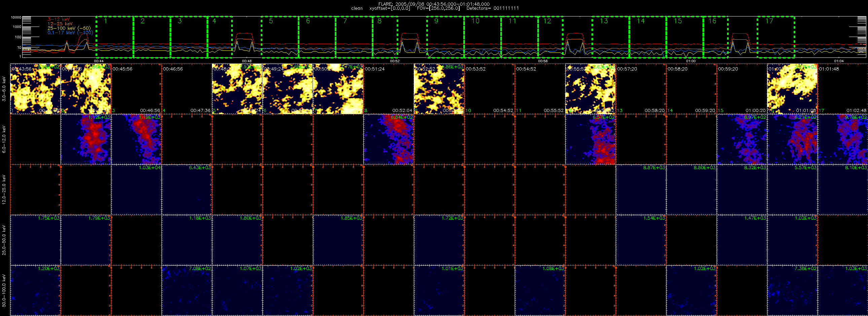Viewport: 868px width, 316px height.
Task: Click peak value '7.36E+02' in 50.0-100.0 keV row
Action: pos(806,269)
